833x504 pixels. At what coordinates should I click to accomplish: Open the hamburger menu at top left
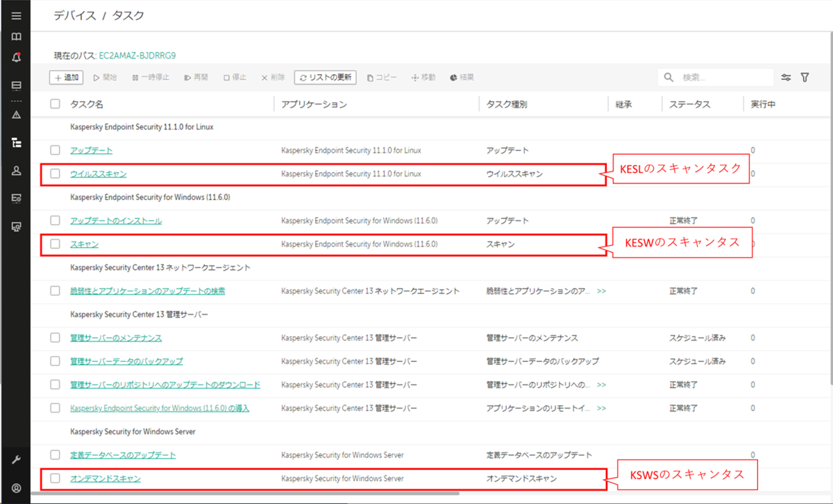click(15, 14)
